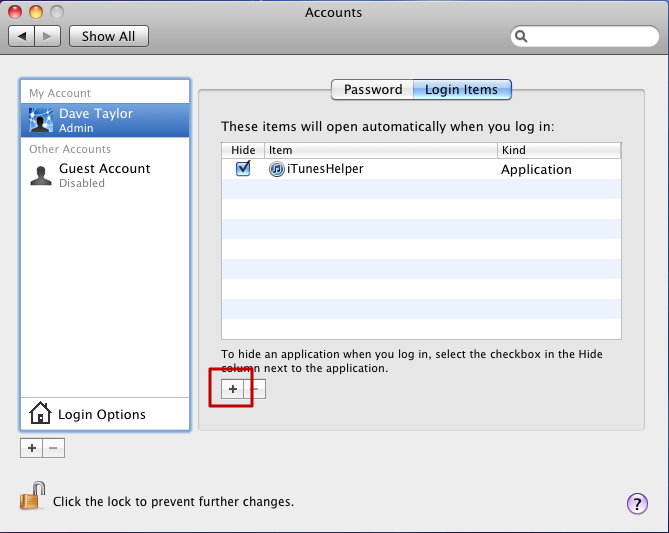Remove user account with minus button below list
669x533 pixels.
(x=53, y=448)
